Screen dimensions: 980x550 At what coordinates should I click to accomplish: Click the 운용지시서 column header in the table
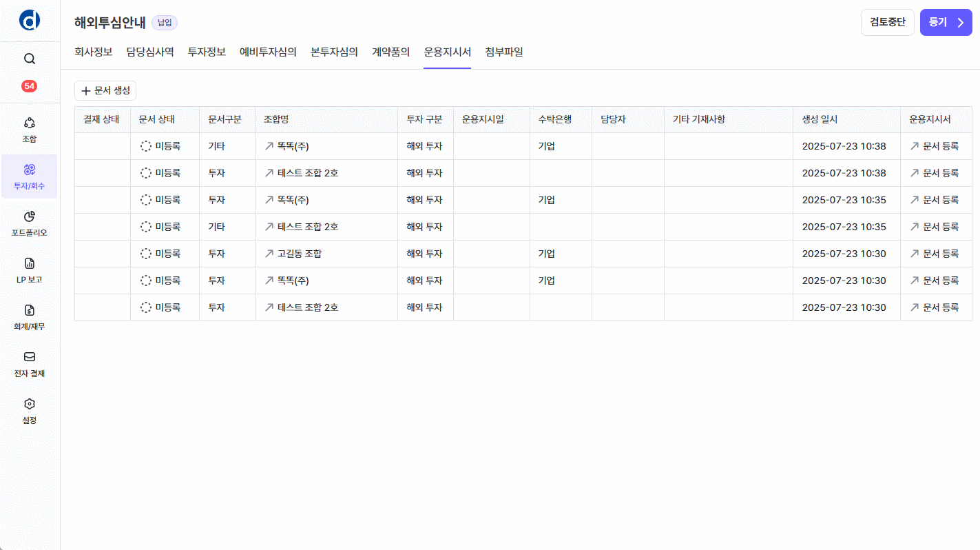[936, 119]
